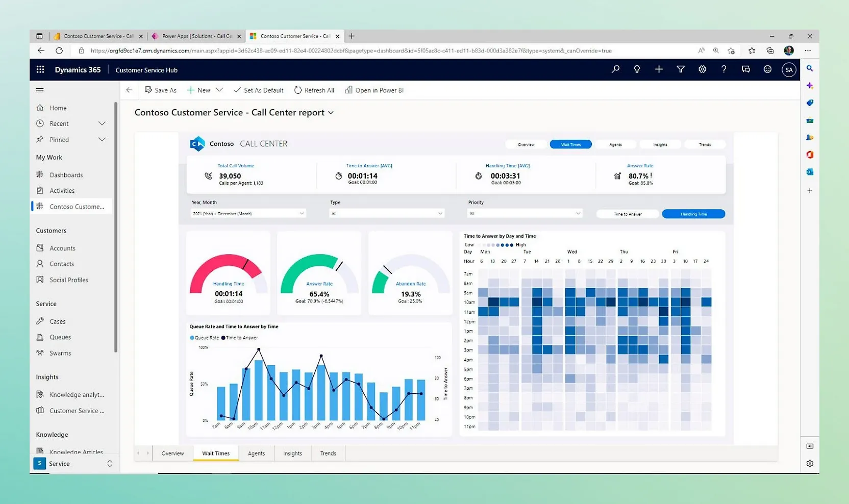Select the Wait Times pill in report header

point(570,145)
